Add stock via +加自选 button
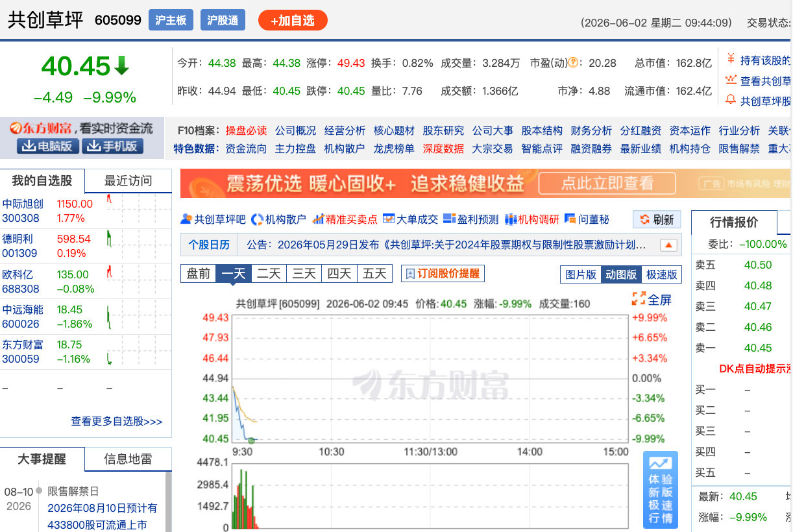The height and width of the screenshot is (532, 793). pos(293,20)
